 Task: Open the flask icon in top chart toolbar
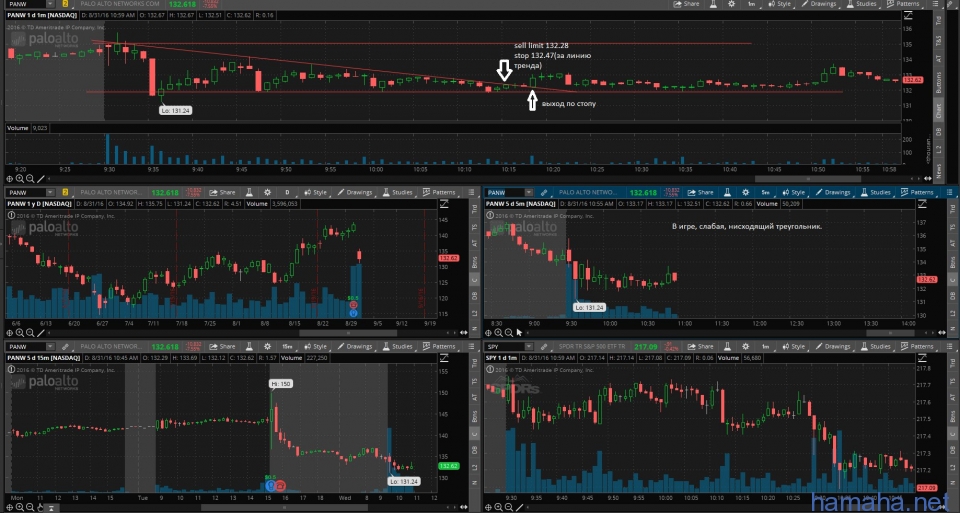pos(713,4)
